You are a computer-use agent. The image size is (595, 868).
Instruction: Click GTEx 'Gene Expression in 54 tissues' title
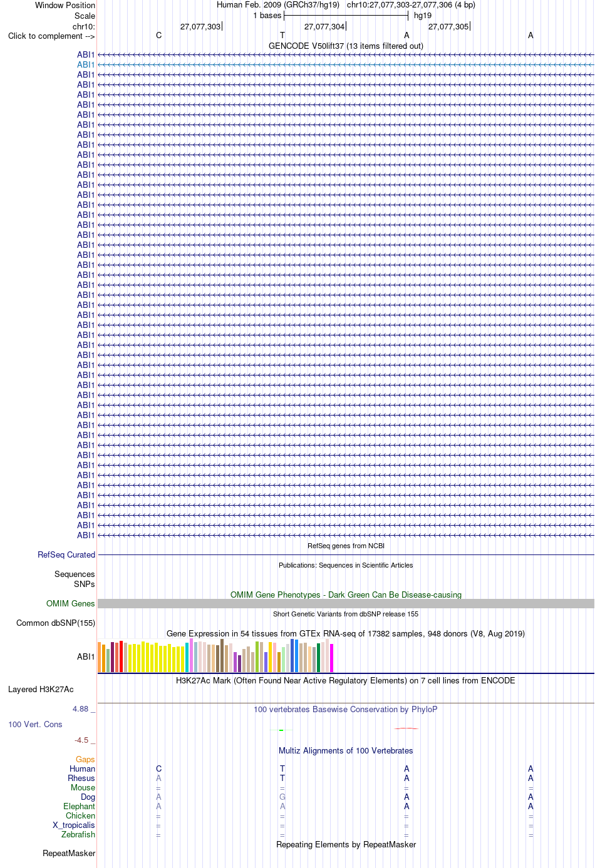[346, 633]
